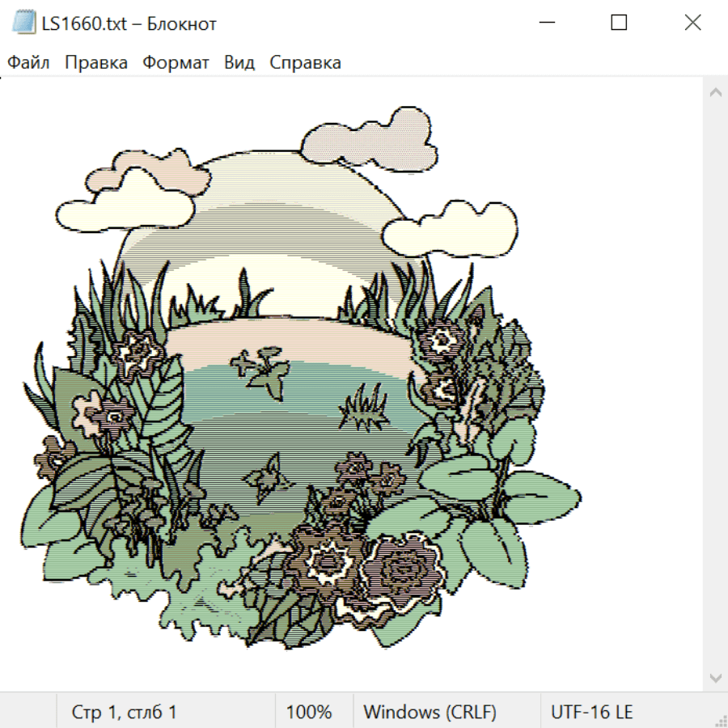Click the Notepad document icon in title bar
The image size is (728, 728).
pos(23,23)
